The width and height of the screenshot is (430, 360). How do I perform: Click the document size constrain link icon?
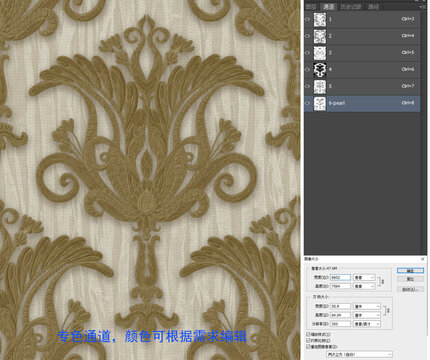(388, 310)
